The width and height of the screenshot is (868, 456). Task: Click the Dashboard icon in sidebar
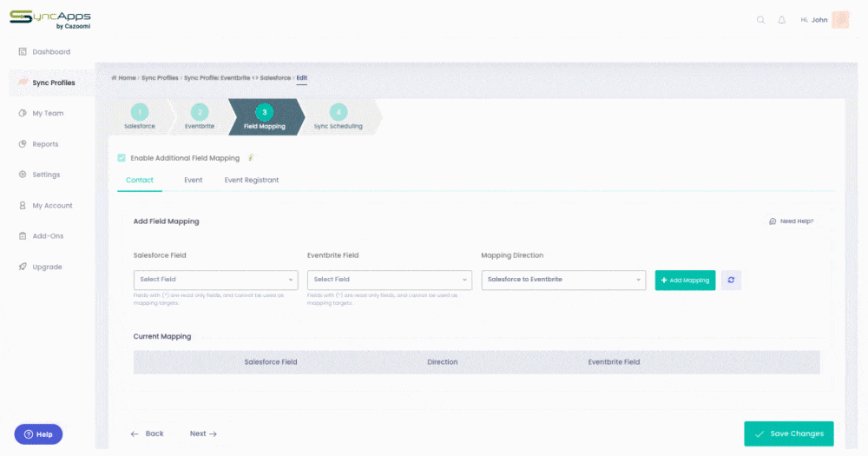(x=23, y=51)
